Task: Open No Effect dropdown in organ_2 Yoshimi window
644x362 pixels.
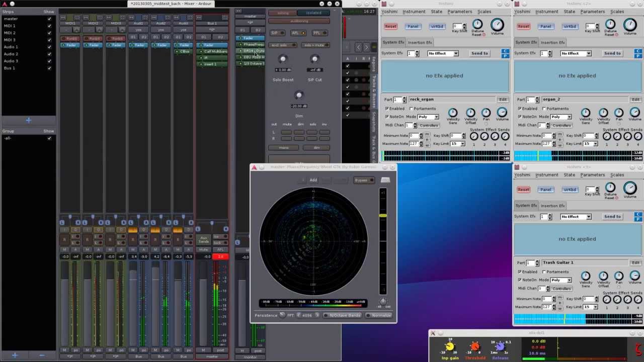Action: pyautogui.click(x=576, y=53)
